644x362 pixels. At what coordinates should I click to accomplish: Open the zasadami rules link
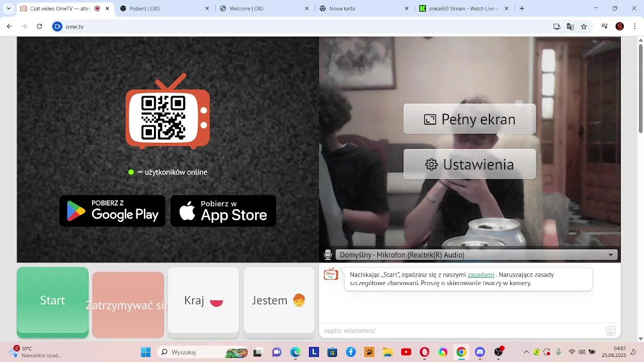[x=480, y=275]
